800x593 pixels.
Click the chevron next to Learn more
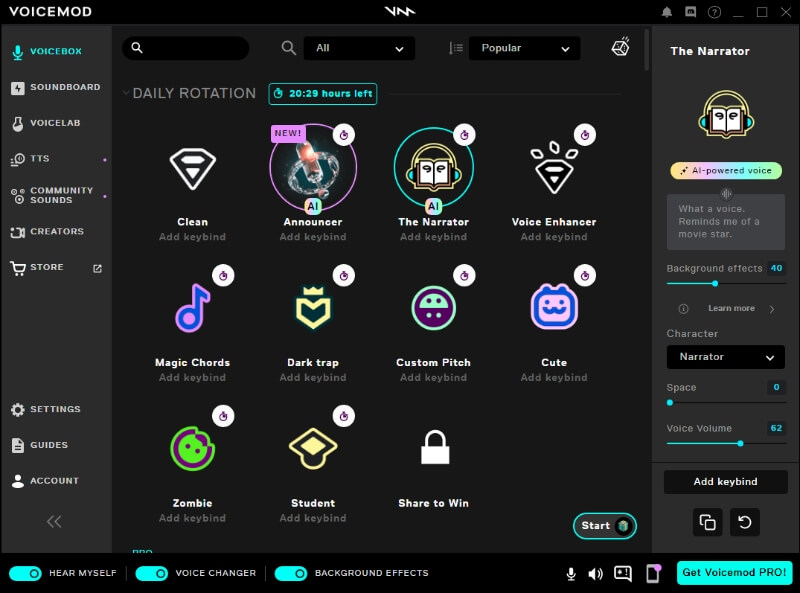click(772, 309)
